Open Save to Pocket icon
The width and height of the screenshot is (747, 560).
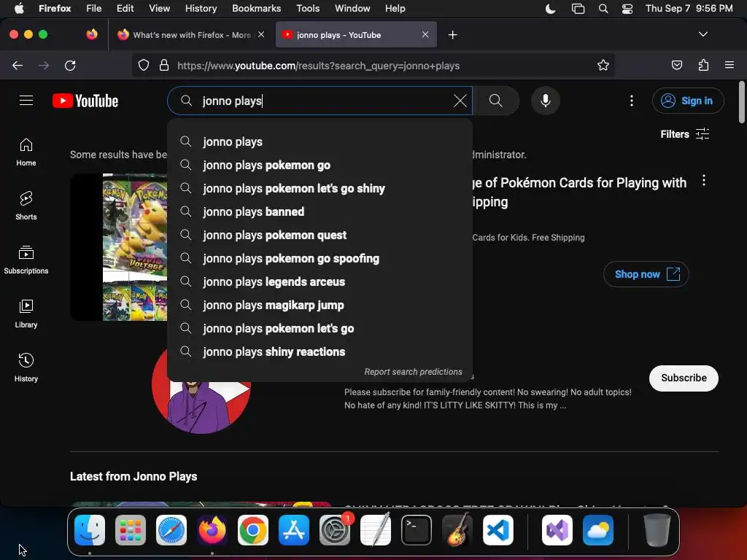point(677,65)
